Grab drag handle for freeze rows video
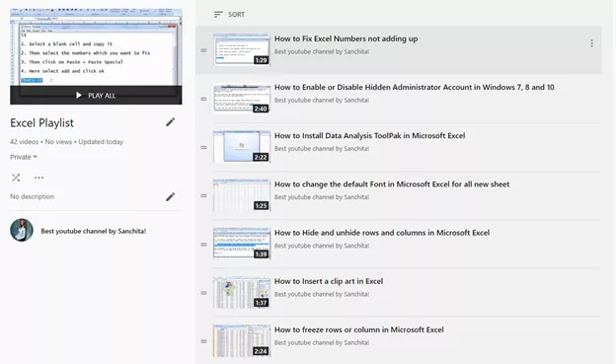Screen dimensions: 616x364 pos(203,341)
